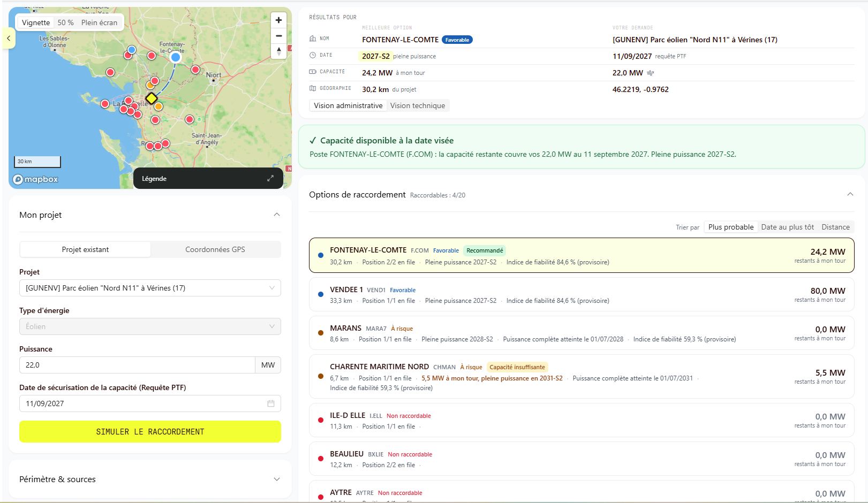This screenshot has height=503, width=868.
Task: Click the Recommandé badge on Fontenay-le-Comte card
Action: click(485, 250)
